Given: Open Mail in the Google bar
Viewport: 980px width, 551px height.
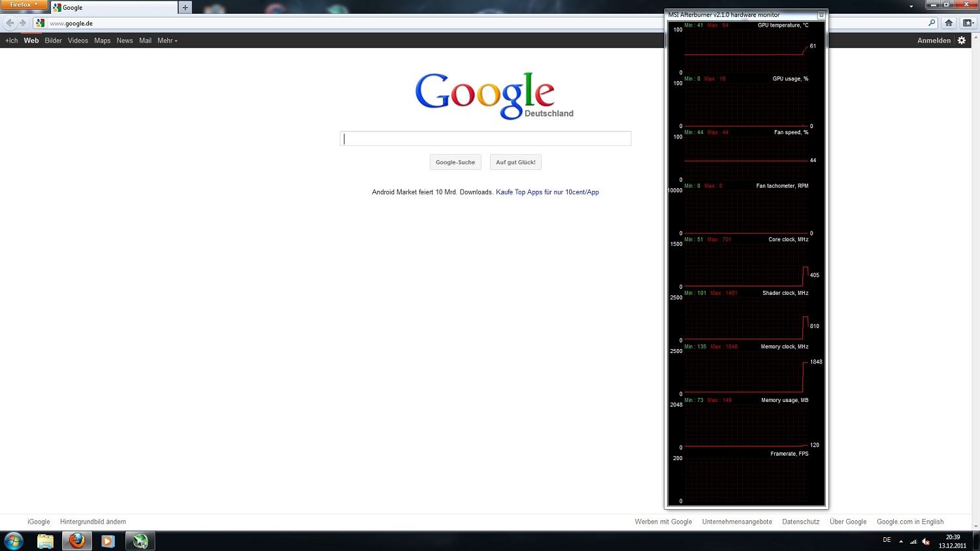Looking at the screenshot, I should [x=145, y=41].
